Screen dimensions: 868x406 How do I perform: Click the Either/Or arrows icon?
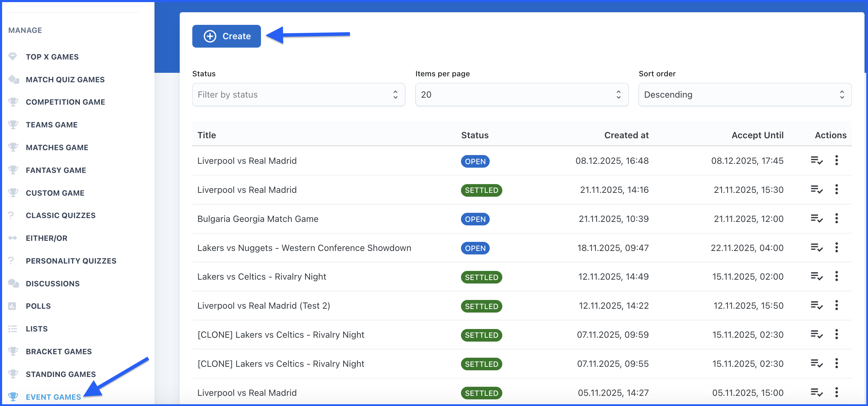(13, 238)
